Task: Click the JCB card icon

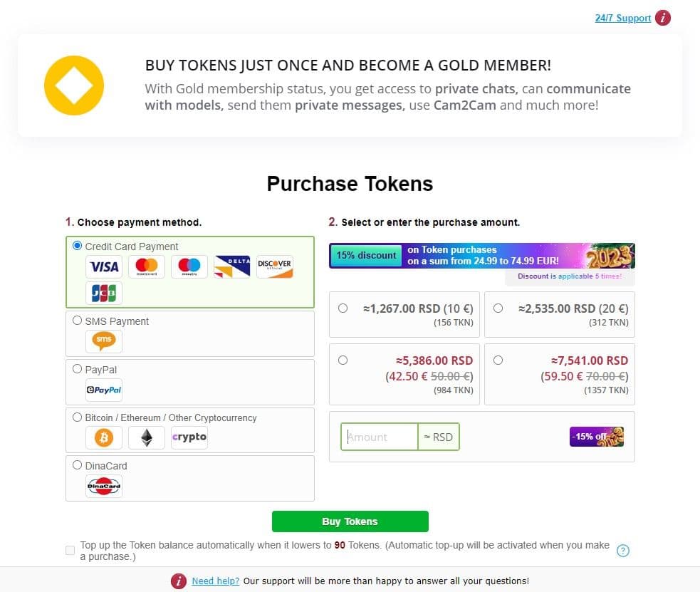Action: [x=104, y=294]
